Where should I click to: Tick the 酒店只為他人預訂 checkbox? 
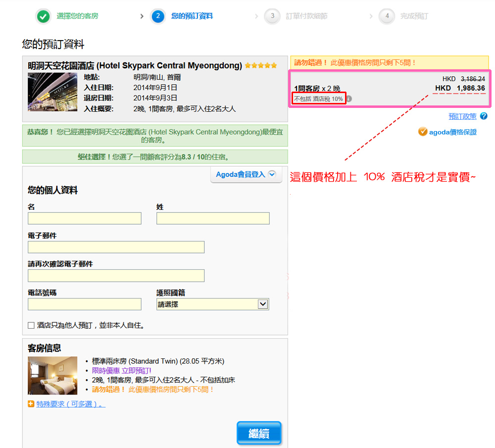(x=31, y=325)
